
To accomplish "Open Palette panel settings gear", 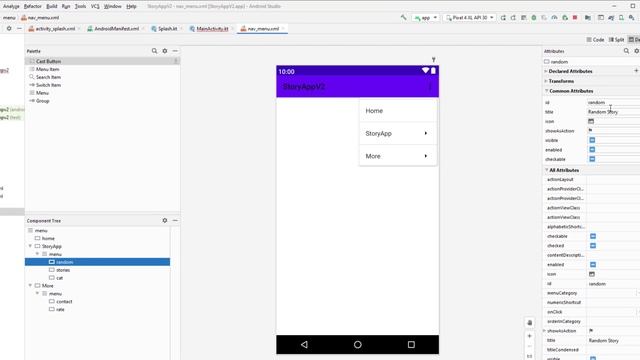I will (165, 51).
